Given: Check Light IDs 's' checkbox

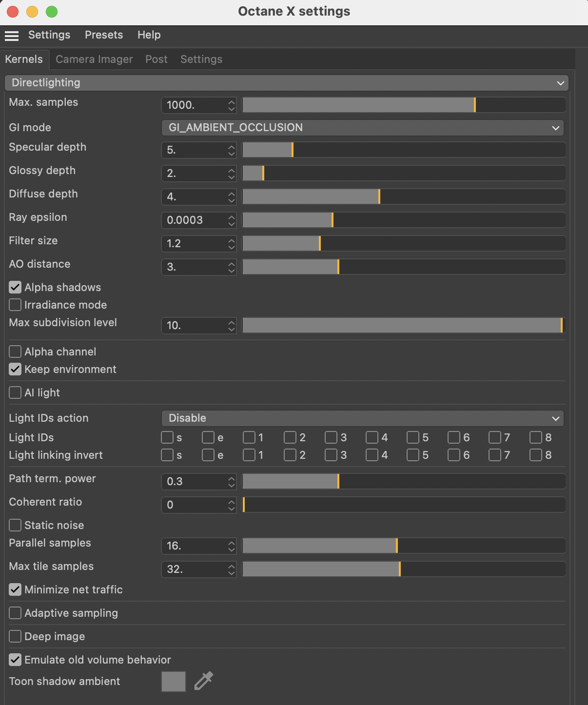Looking at the screenshot, I should click(x=167, y=437).
